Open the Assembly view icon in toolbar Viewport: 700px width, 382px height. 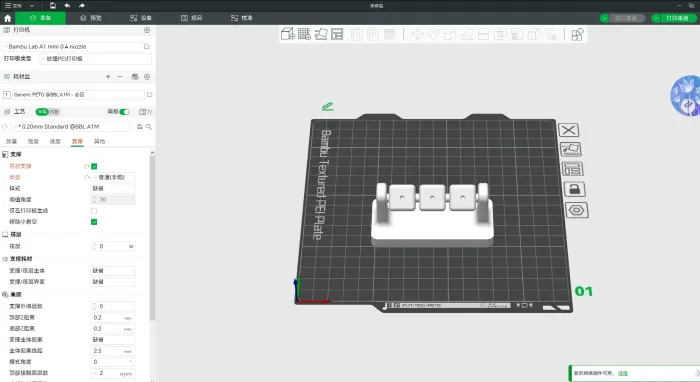(x=577, y=34)
